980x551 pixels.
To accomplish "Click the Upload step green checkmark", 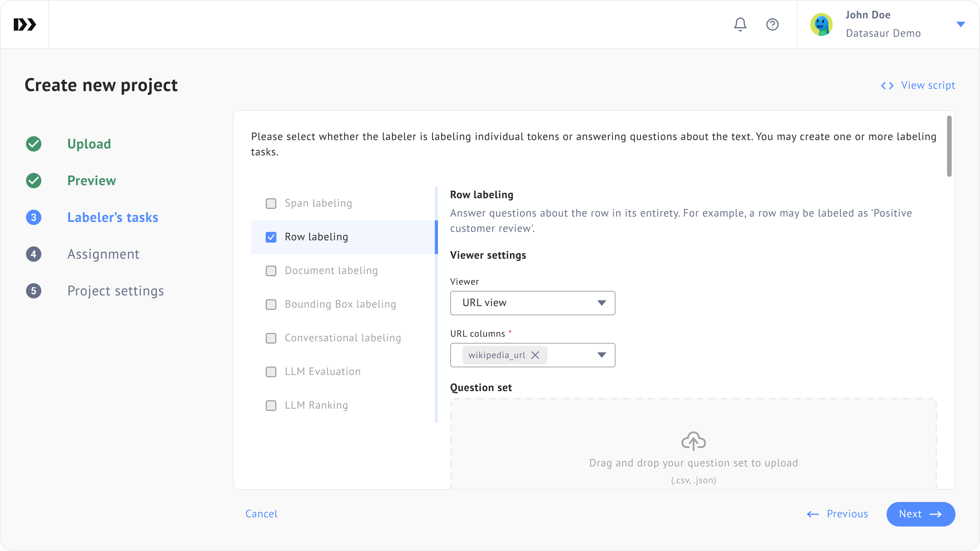I will [34, 144].
